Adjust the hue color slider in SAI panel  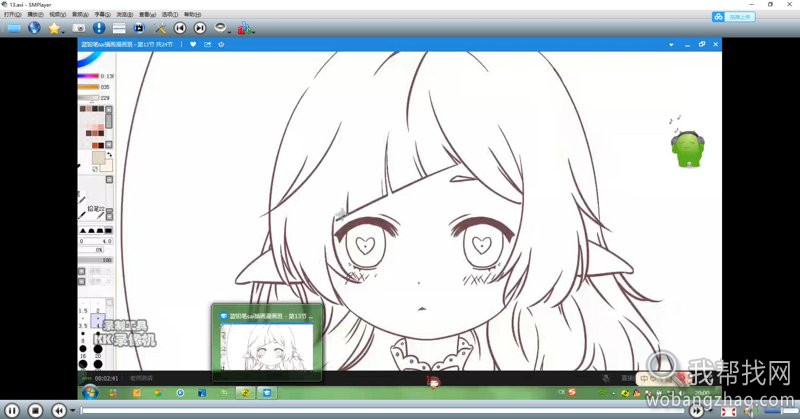click(x=88, y=76)
